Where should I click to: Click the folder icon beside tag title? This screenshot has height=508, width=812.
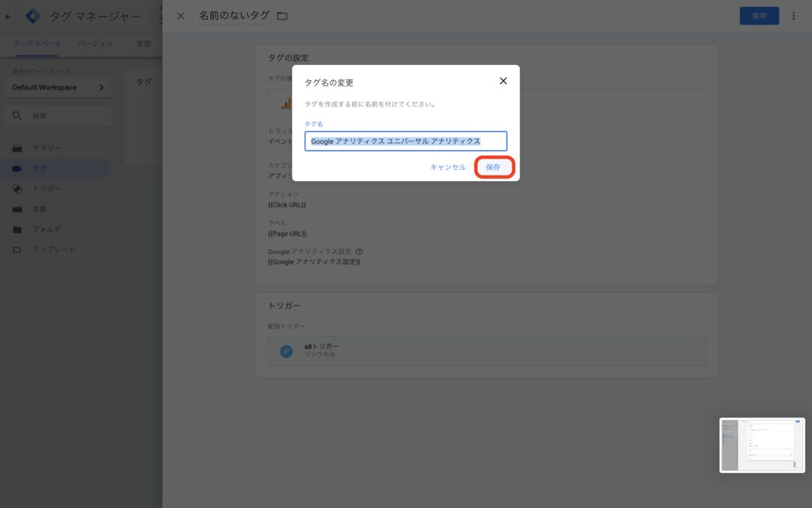tap(282, 16)
